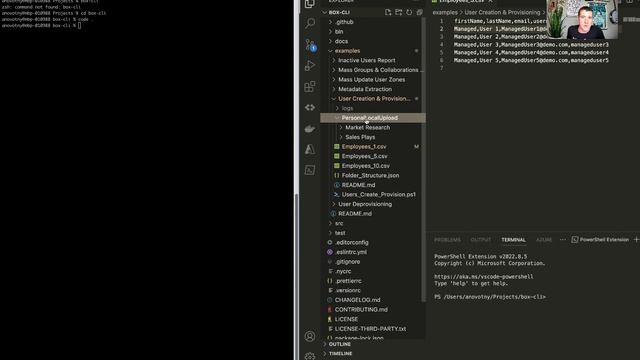Expand the test folder
Image resolution: width=640 pixels, height=360 pixels.
pos(331,233)
